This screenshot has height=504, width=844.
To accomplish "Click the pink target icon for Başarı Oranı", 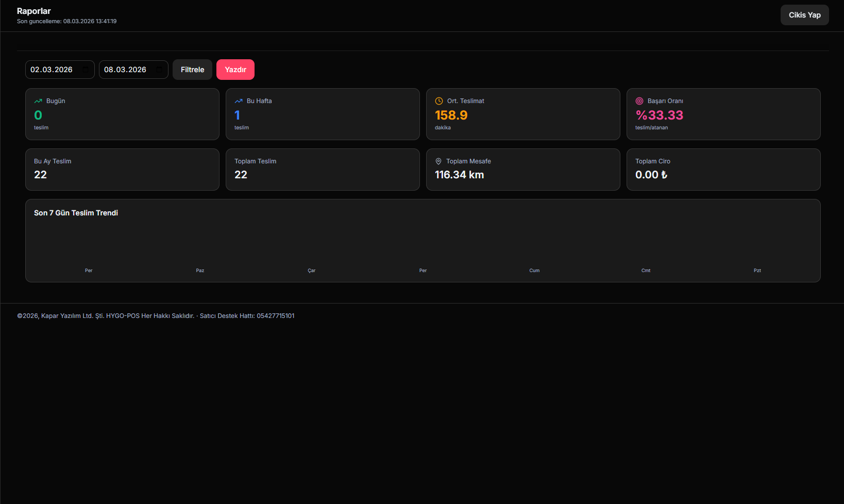I will 639,101.
